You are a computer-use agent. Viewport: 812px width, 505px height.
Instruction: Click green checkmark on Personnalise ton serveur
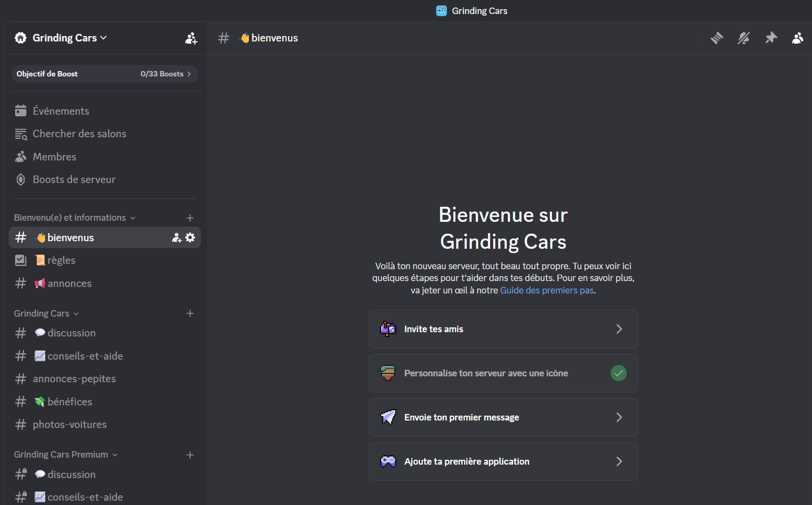(619, 373)
